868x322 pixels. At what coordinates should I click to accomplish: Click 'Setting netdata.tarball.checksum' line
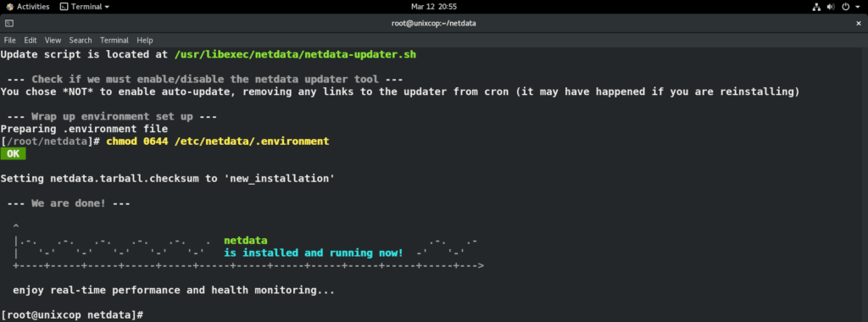pyautogui.click(x=168, y=179)
